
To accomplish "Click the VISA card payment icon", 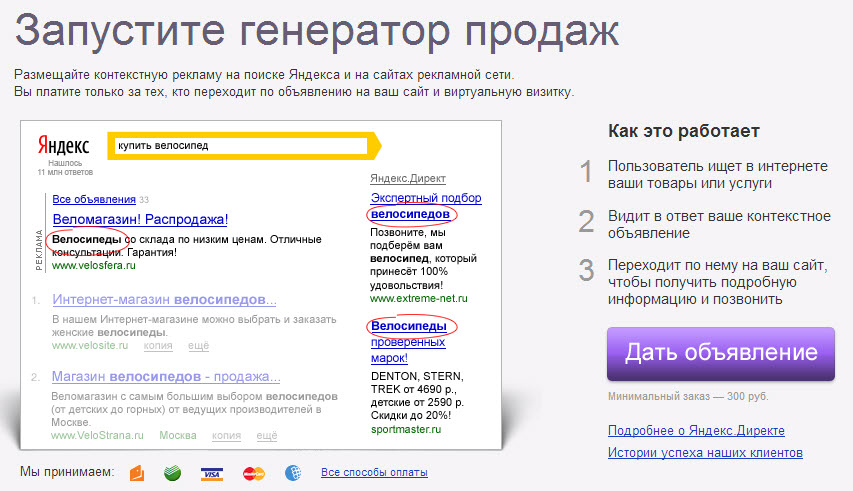I will (212, 474).
